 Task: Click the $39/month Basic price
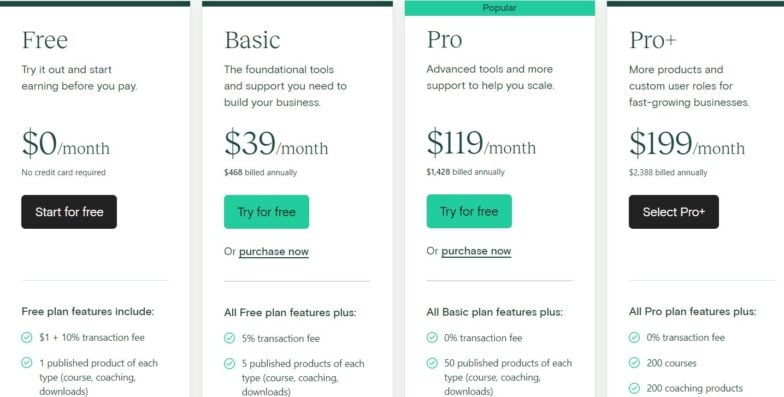click(276, 144)
